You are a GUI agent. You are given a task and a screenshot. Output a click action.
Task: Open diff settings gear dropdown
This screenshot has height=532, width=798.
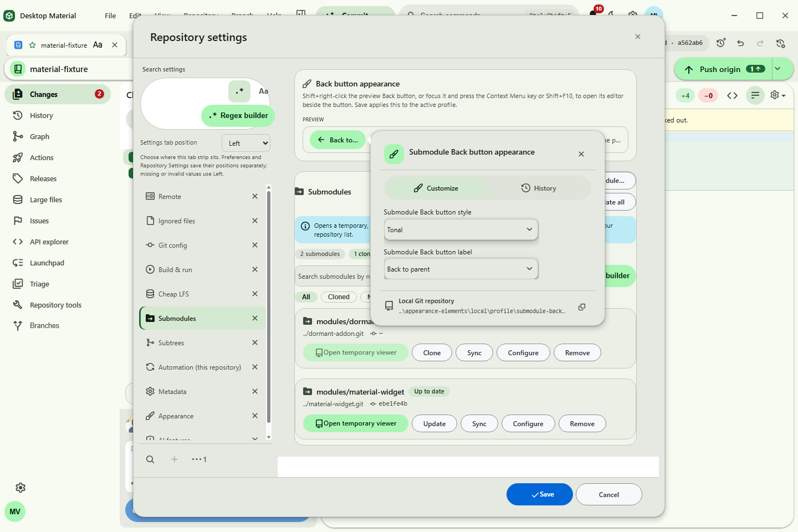pyautogui.click(x=777, y=95)
